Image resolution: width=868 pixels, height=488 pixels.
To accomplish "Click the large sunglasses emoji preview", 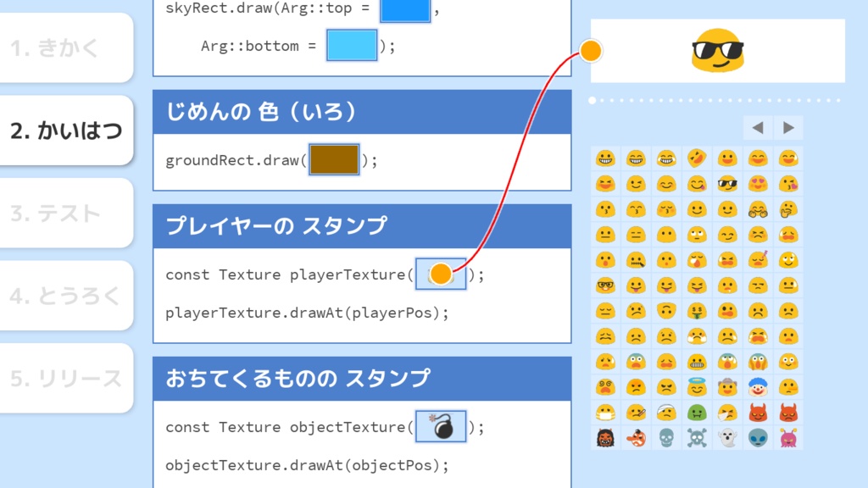I will [x=717, y=50].
